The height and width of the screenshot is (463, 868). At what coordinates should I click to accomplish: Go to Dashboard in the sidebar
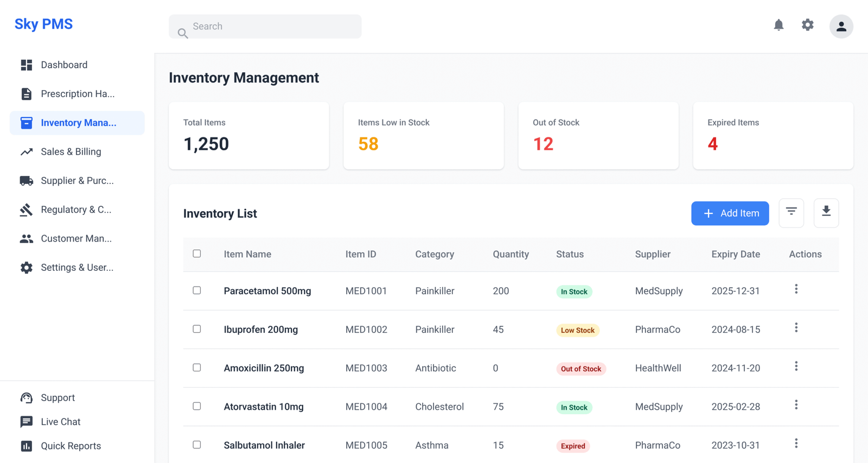[x=64, y=65]
